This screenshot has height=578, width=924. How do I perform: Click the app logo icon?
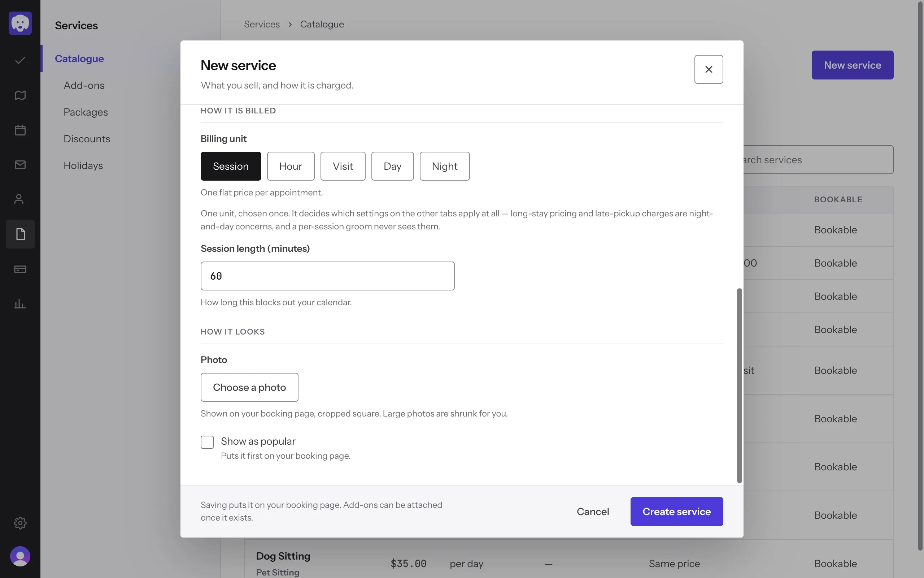point(20,23)
